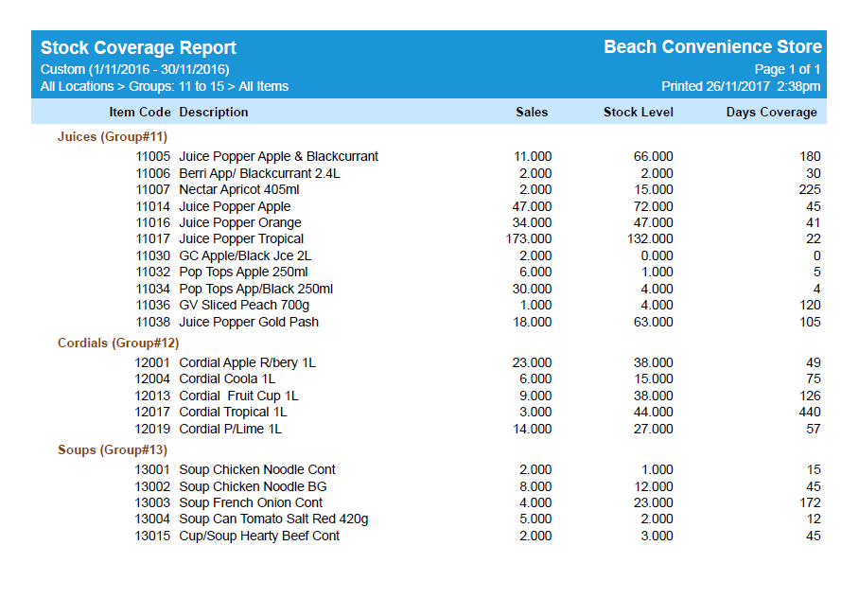Click the Soup French Onion Cont entry
859x616 pixels.
pos(251,502)
